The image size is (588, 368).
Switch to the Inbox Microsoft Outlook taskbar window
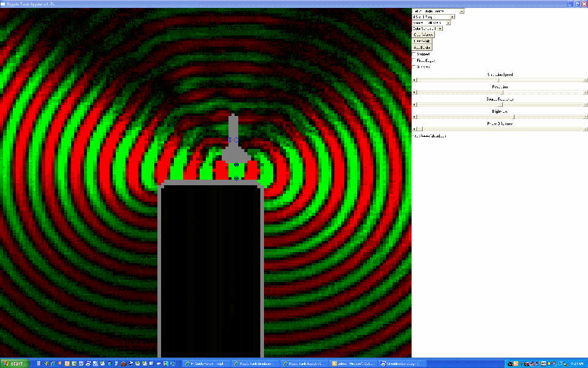[353, 364]
